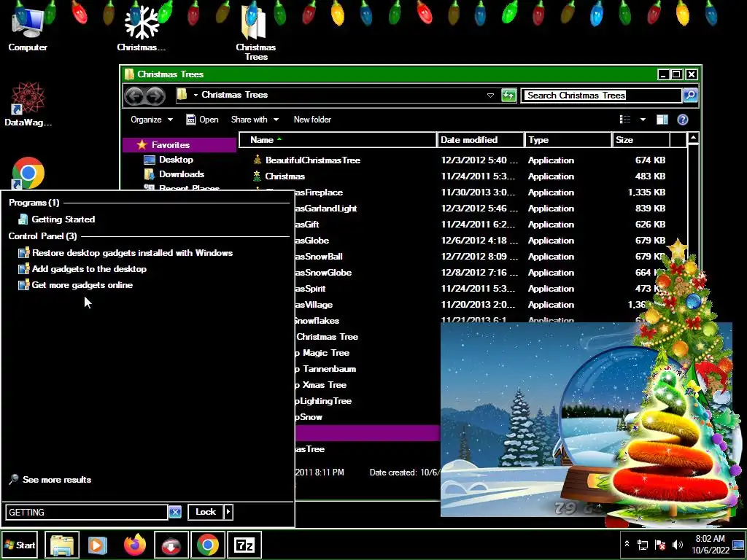747x560 pixels.
Task: Click the Search Christmas Trees field
Action: point(601,96)
